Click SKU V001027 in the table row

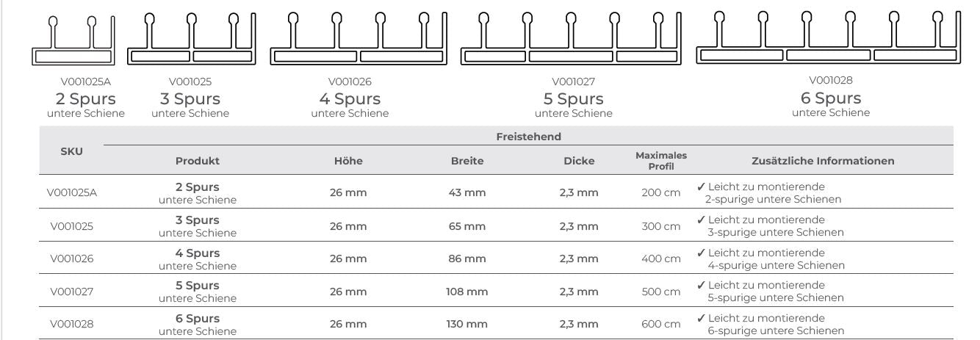click(71, 292)
